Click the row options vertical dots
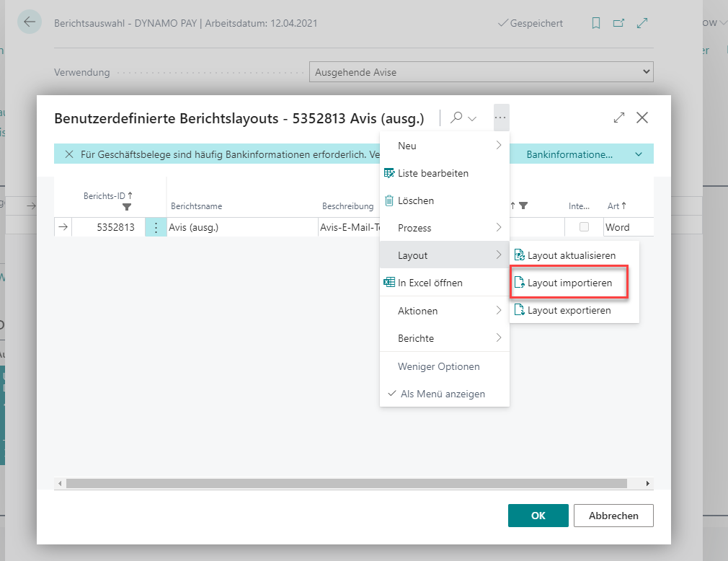 click(156, 227)
